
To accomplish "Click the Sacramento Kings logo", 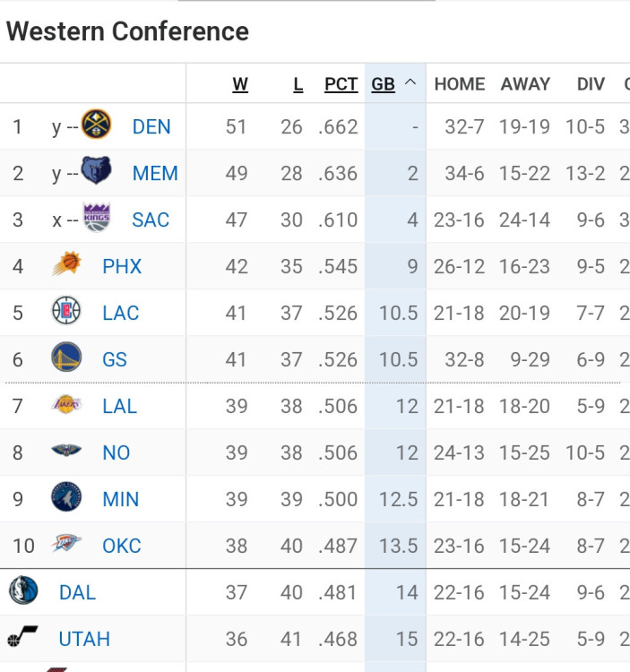I will tap(97, 220).
